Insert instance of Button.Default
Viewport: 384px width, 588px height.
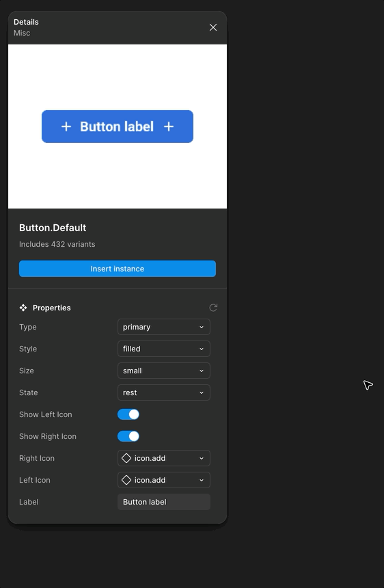(118, 269)
